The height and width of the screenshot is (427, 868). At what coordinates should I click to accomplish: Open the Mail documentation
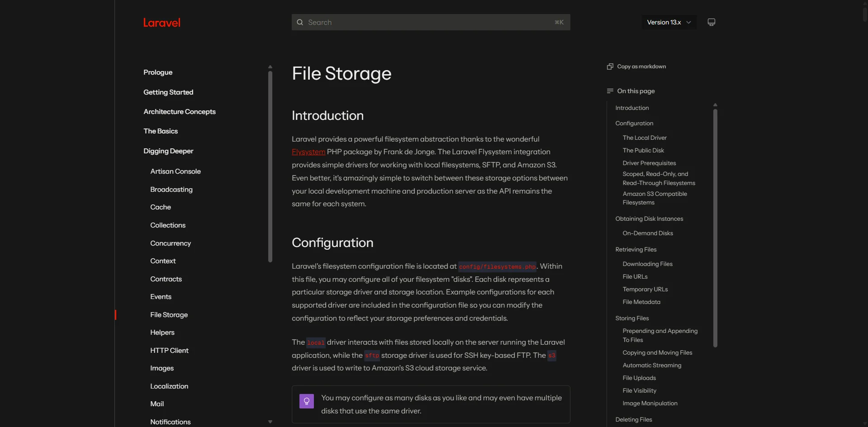[157, 404]
